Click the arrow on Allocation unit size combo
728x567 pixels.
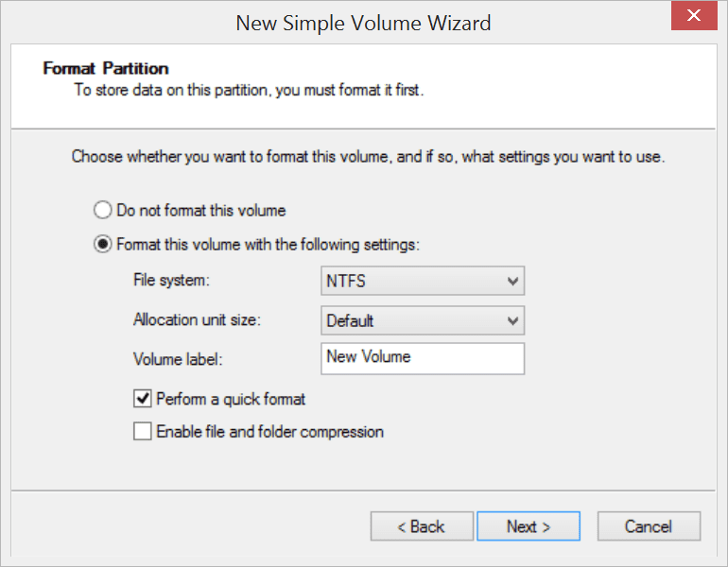pyautogui.click(x=512, y=320)
